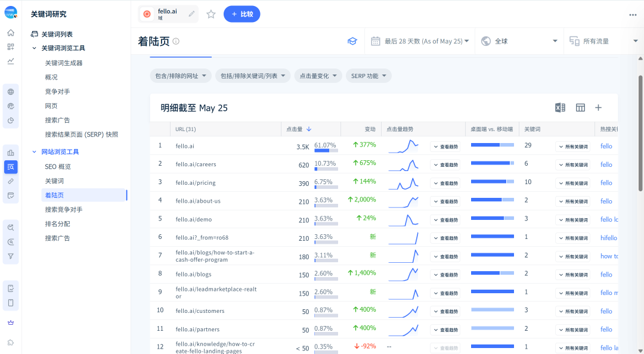Open 搜索结果页面 (SERP) 快照
The image size is (644, 354).
[x=82, y=135]
